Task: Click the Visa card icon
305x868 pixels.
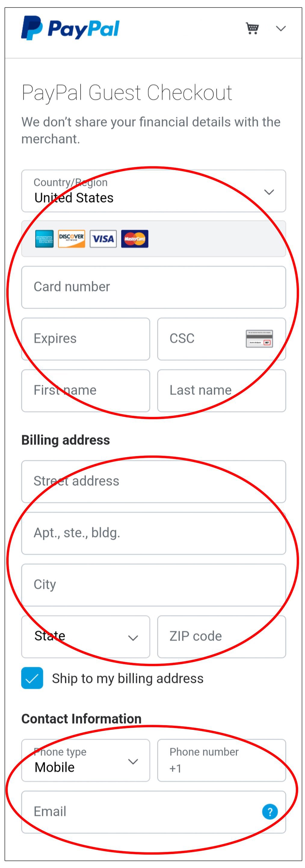Action: pos(103,239)
